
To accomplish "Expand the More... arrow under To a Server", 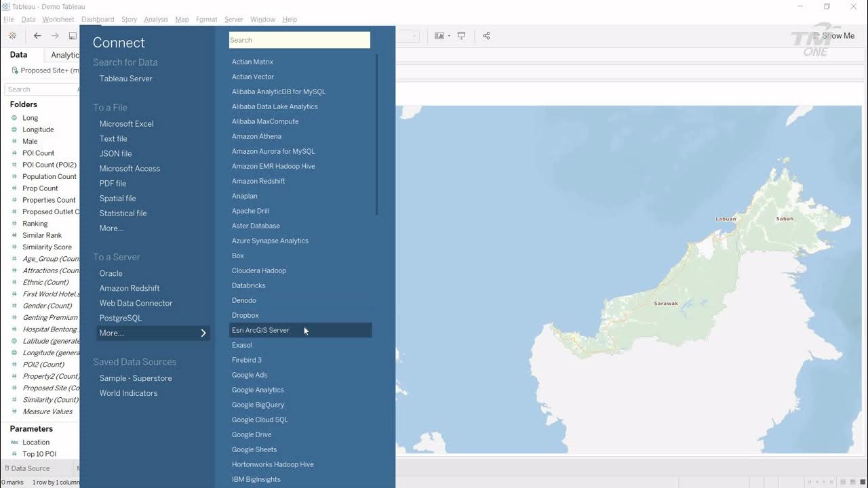I will (x=203, y=333).
